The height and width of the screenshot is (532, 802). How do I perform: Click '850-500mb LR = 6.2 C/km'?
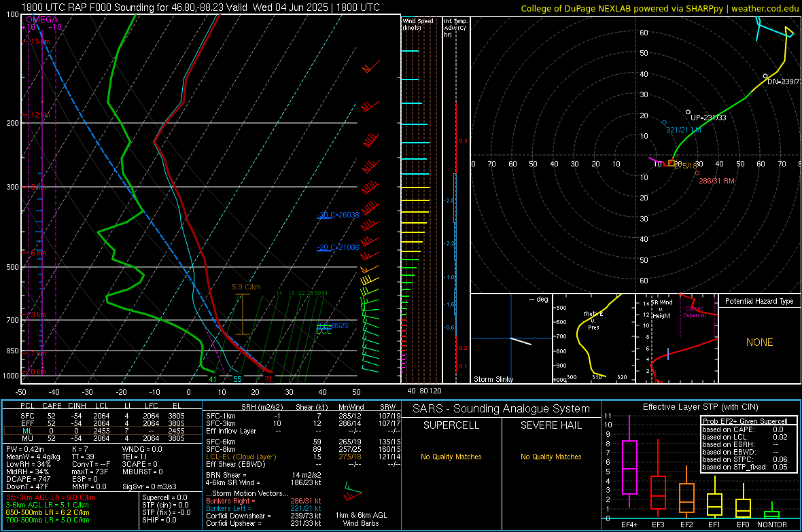(x=48, y=512)
